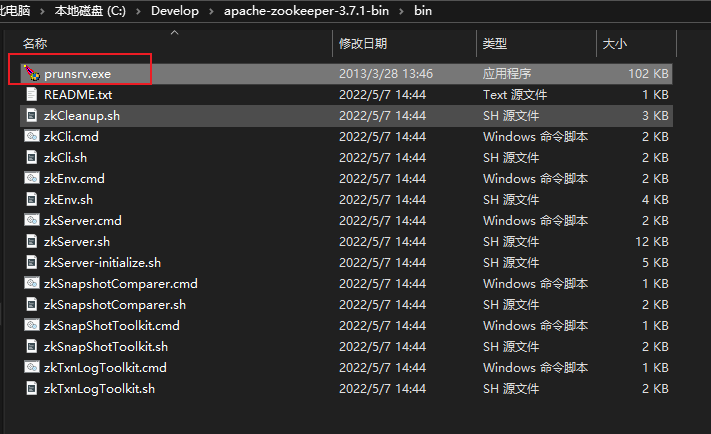Select the zkTxnLogToolkit.sh file name
This screenshot has width=711, height=434.
(99, 389)
